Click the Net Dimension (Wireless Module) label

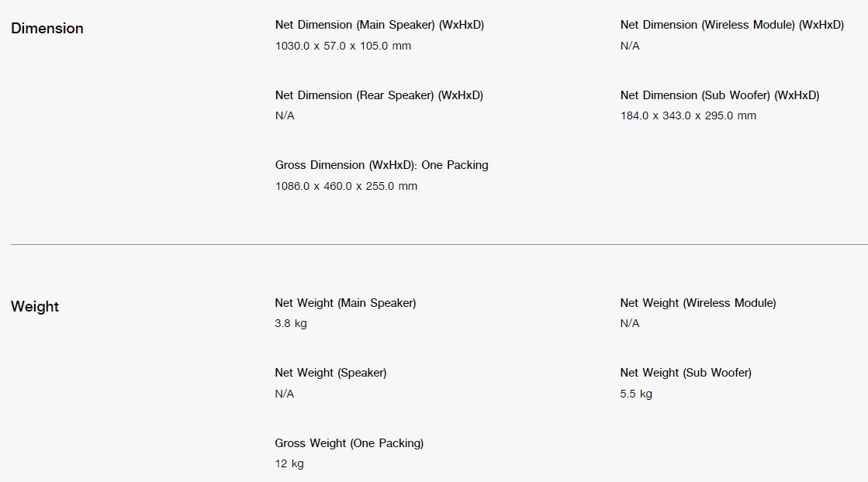731,25
